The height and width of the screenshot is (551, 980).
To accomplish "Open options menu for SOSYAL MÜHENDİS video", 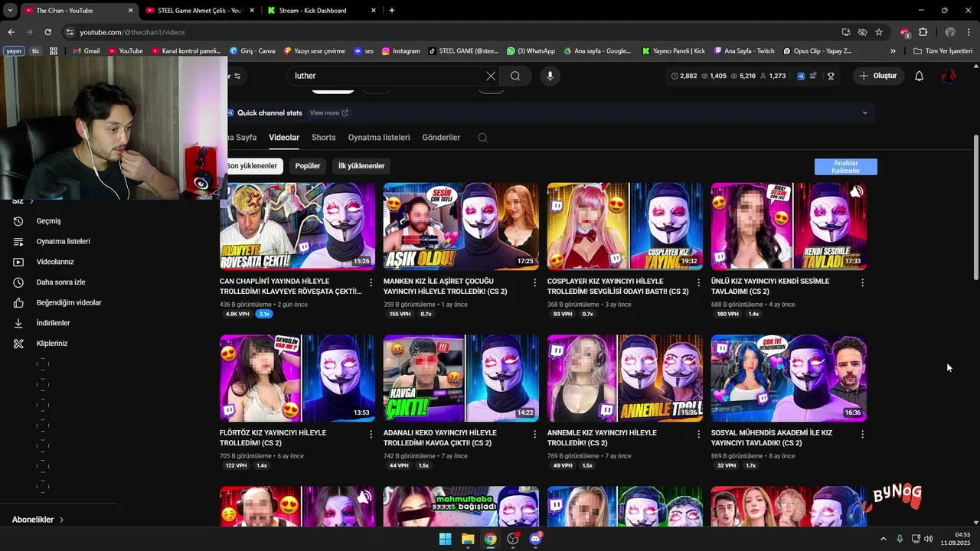I will [x=862, y=434].
